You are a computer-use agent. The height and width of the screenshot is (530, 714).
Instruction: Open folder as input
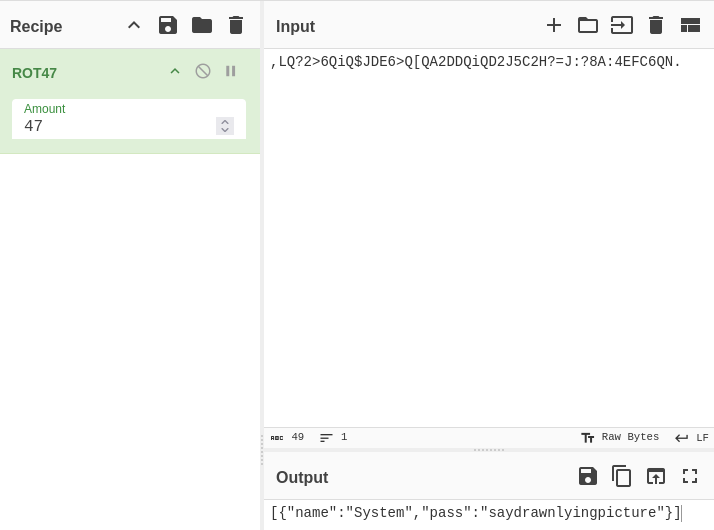[x=587, y=25]
